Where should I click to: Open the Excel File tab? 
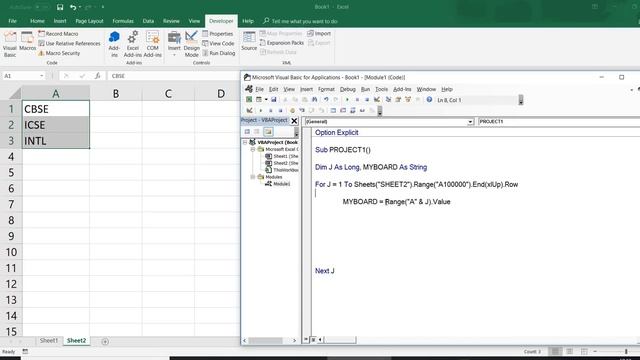tap(13, 21)
